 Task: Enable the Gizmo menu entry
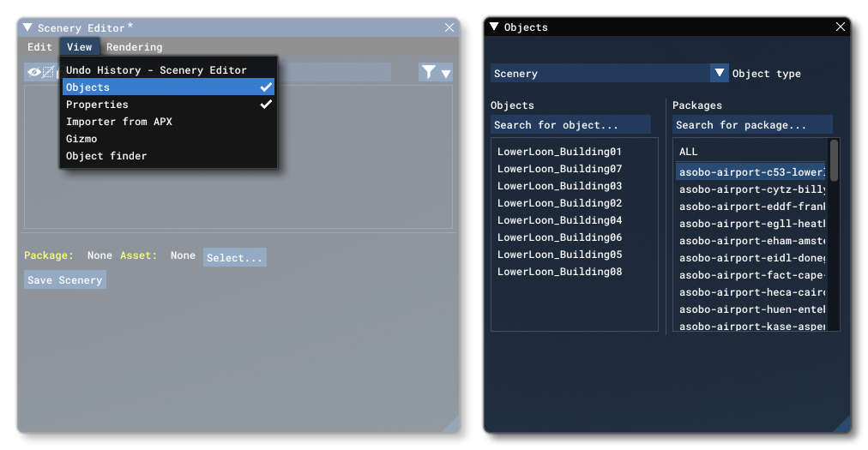click(168, 138)
